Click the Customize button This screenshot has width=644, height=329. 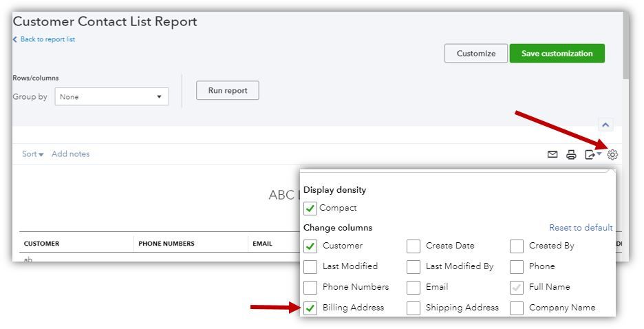click(475, 54)
